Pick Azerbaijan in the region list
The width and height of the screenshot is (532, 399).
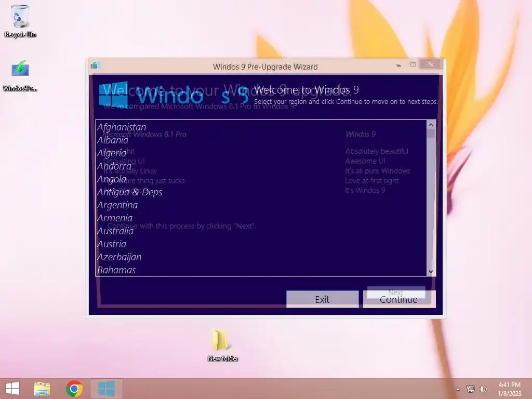(x=261, y=257)
